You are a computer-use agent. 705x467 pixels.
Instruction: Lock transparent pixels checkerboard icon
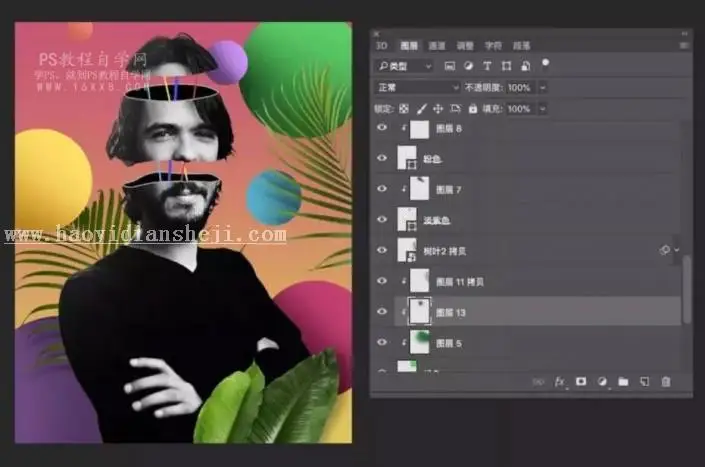click(x=404, y=109)
